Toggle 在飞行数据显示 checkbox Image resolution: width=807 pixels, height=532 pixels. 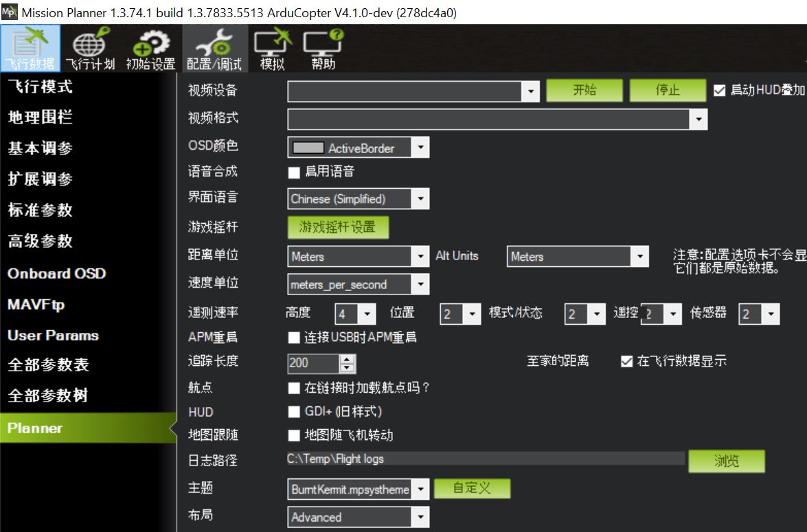(x=626, y=361)
